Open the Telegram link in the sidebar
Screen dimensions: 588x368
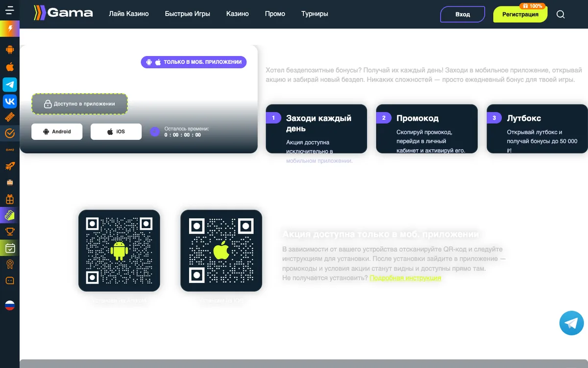click(x=10, y=84)
